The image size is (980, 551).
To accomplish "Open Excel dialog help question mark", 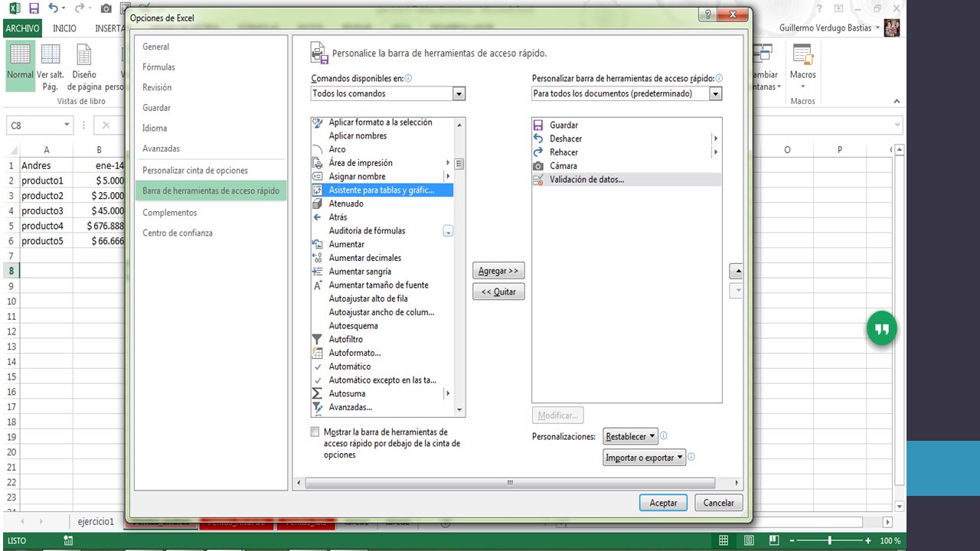I will [708, 15].
